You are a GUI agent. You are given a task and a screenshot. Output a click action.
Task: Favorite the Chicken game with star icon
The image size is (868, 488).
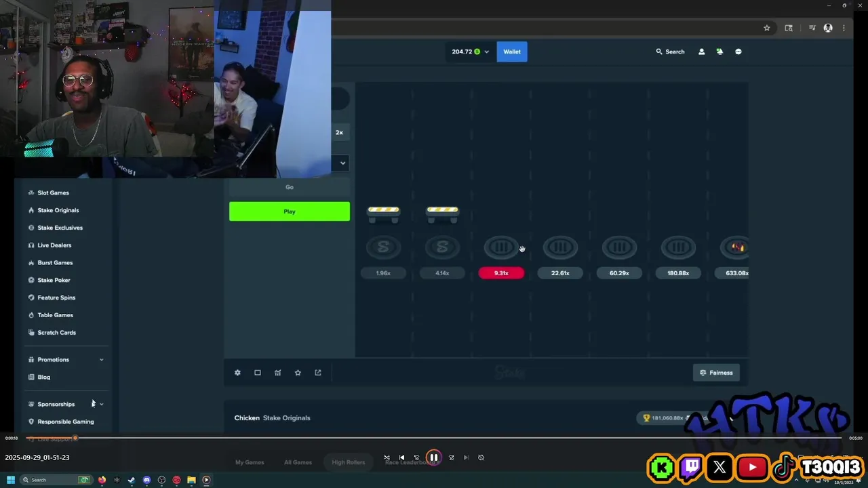pos(298,373)
